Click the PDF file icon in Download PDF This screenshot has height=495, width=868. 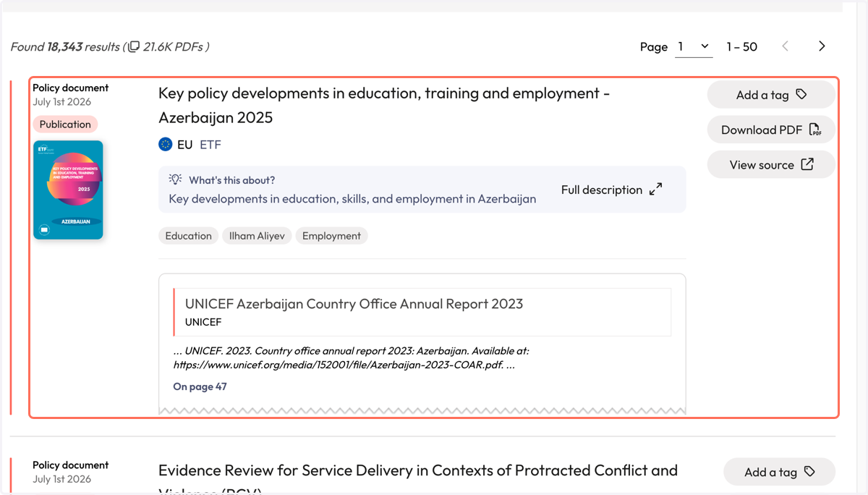pyautogui.click(x=815, y=130)
